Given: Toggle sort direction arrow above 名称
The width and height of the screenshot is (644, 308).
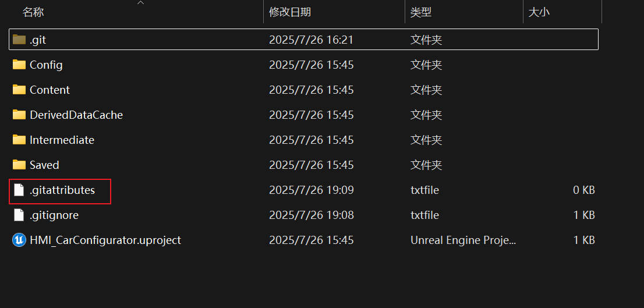Looking at the screenshot, I should (x=140, y=3).
